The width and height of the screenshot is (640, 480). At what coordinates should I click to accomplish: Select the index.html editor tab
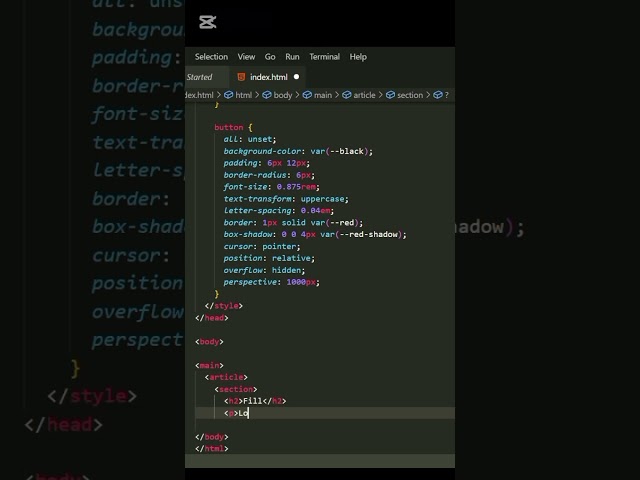coord(268,77)
